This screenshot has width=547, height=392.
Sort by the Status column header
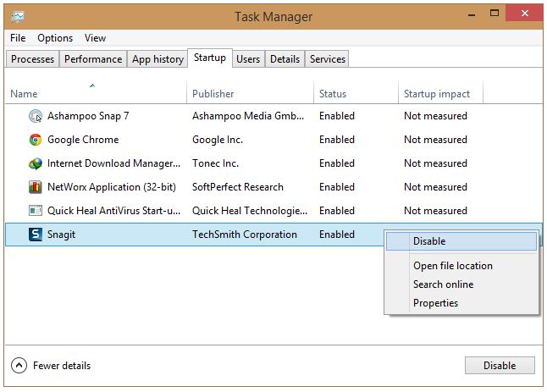point(356,93)
